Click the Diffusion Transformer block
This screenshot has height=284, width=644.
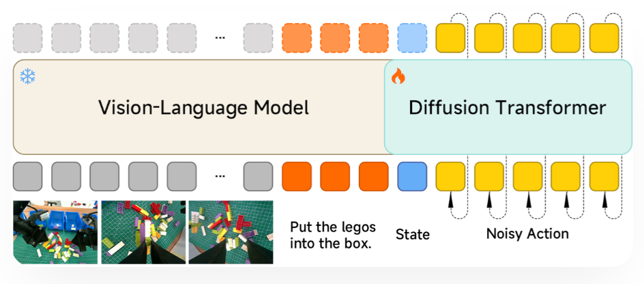tap(508, 107)
